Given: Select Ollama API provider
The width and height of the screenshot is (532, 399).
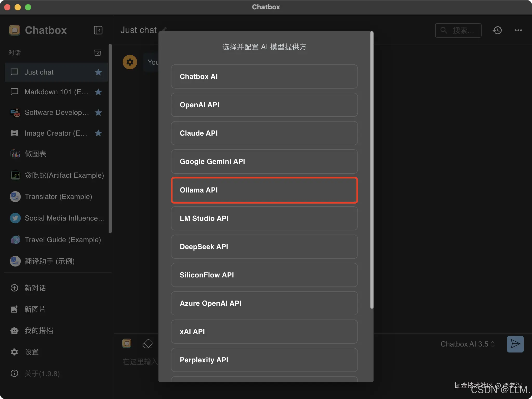Looking at the screenshot, I should point(264,190).
